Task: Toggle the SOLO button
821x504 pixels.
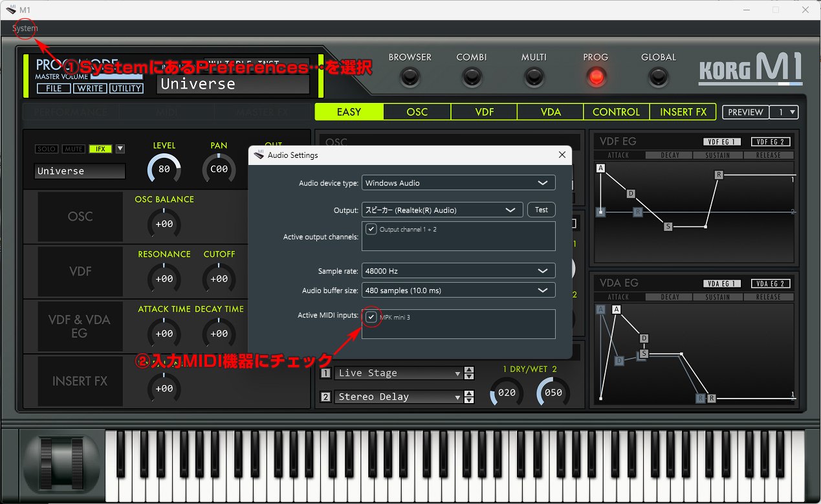Action: pos(47,149)
